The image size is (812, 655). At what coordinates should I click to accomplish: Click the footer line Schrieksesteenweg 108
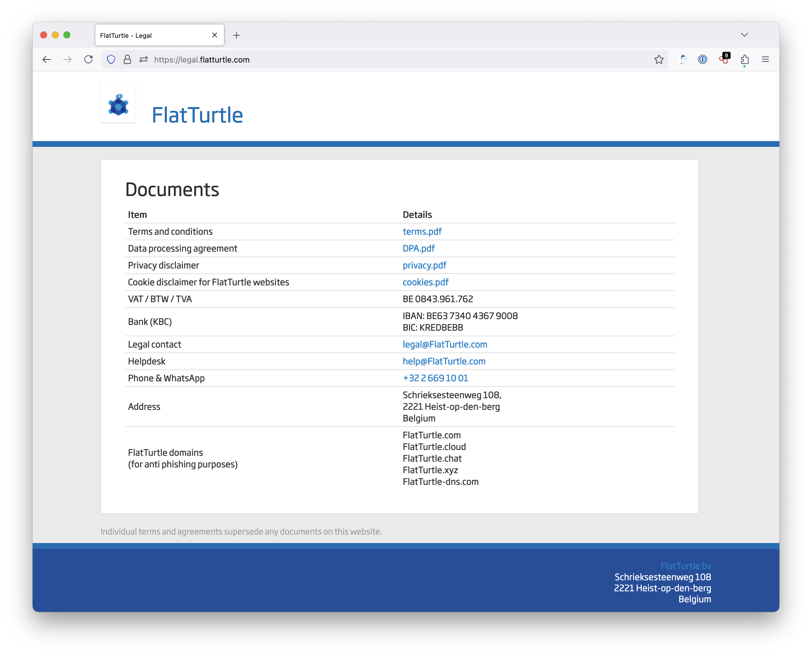663,577
